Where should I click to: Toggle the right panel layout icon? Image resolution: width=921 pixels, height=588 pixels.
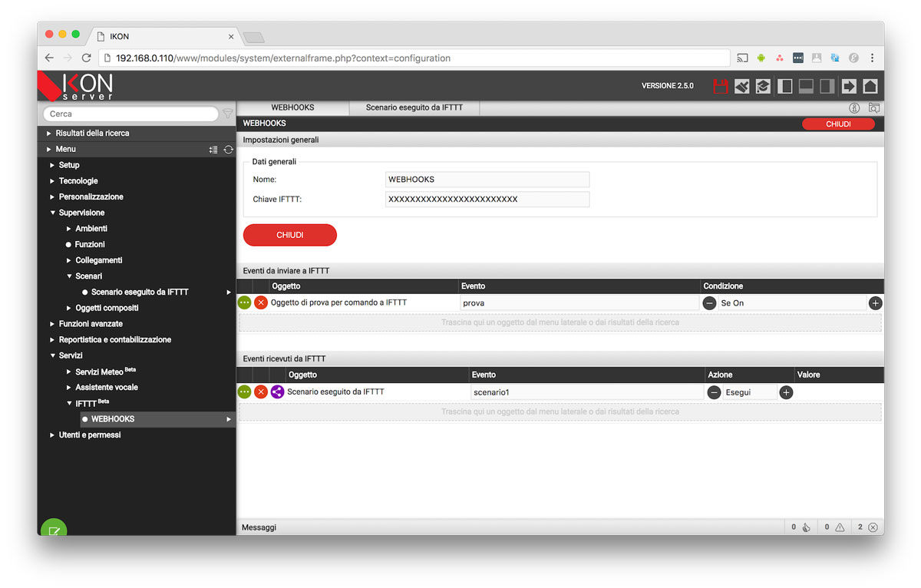[x=827, y=86]
